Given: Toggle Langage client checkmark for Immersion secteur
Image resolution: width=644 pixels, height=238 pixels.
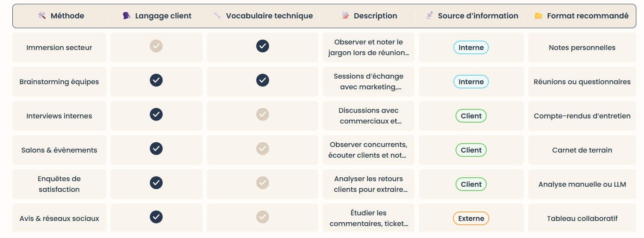Looking at the screenshot, I should coord(156,46).
